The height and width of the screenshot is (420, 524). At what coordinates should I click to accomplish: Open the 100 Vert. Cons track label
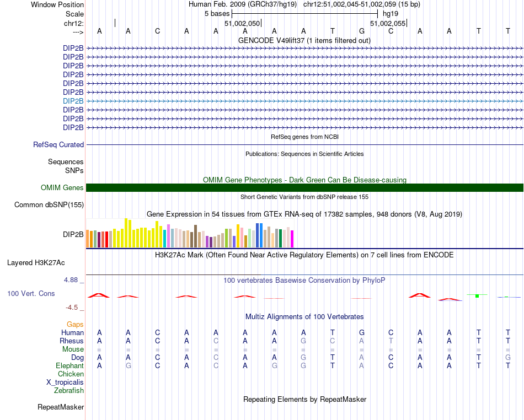(x=31, y=293)
